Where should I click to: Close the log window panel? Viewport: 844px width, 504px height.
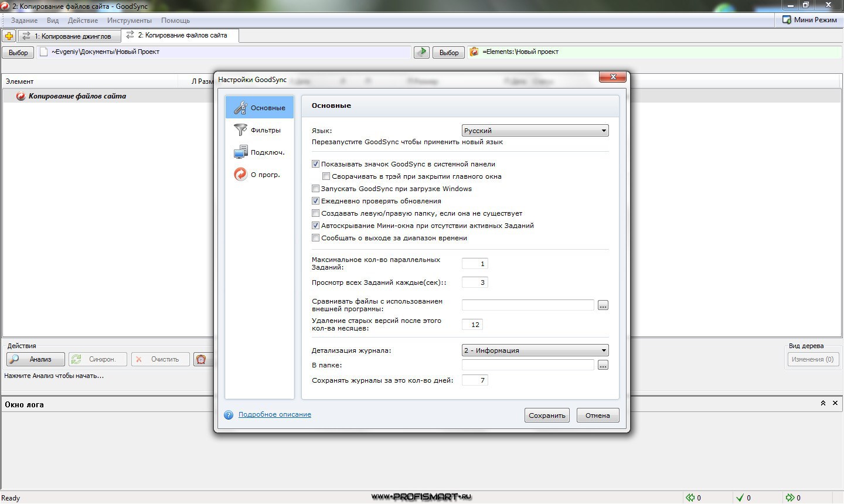tap(835, 403)
